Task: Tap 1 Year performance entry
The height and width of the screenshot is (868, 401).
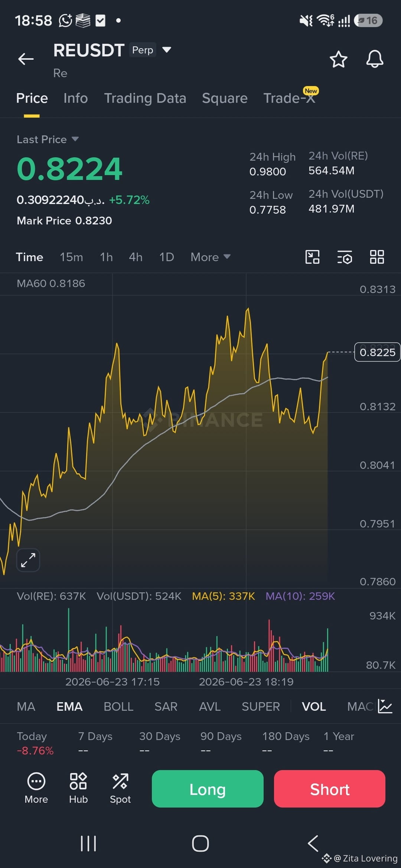Action: tap(339, 743)
